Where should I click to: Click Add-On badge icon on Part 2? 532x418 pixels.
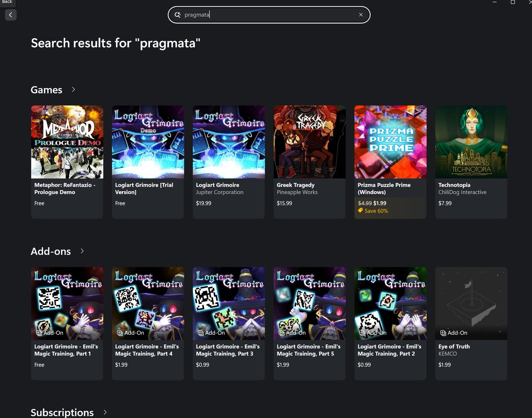pyautogui.click(x=362, y=333)
